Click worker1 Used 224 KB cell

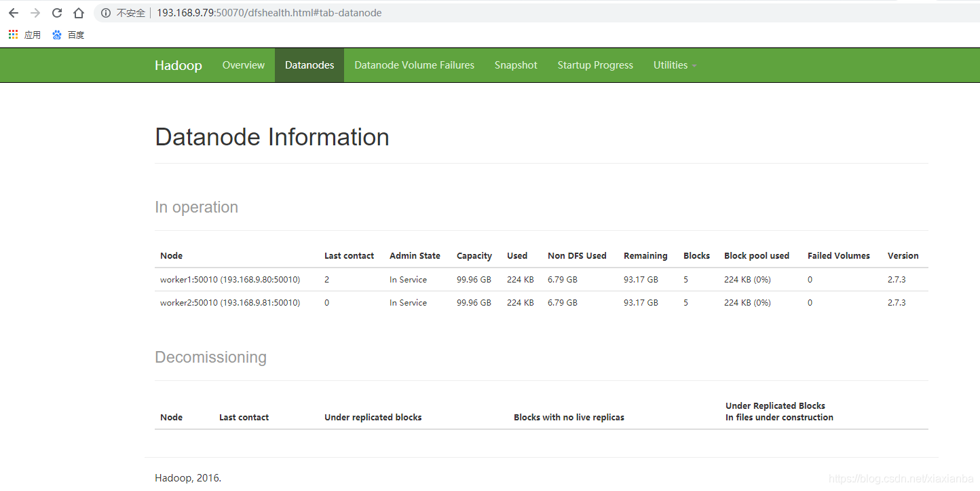[521, 280]
